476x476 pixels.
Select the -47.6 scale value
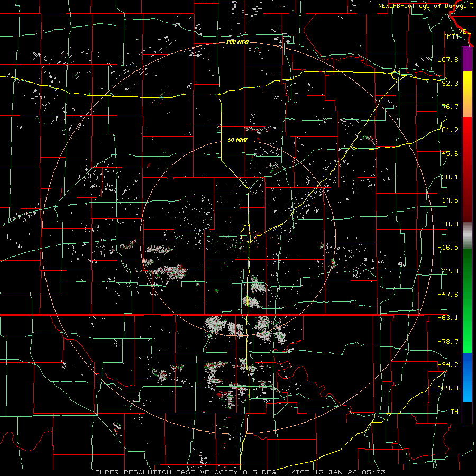[448, 295]
